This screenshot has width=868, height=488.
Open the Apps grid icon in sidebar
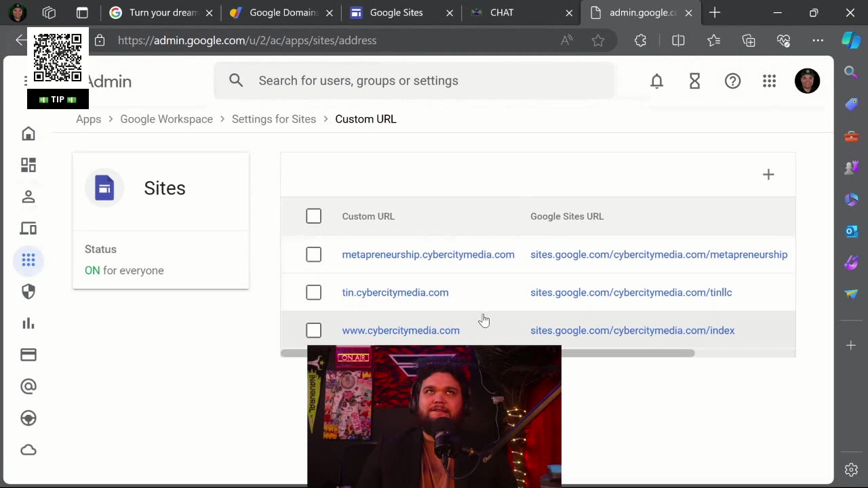[28, 260]
